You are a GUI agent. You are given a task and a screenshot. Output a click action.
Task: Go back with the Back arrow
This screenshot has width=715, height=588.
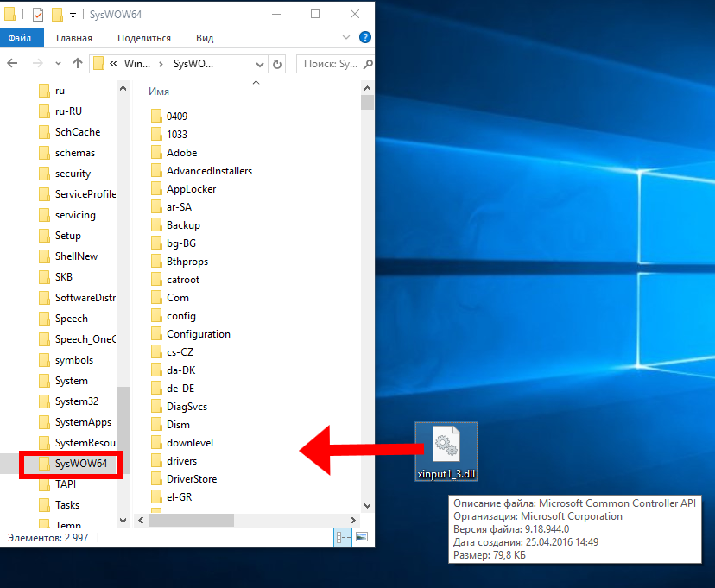[13, 64]
